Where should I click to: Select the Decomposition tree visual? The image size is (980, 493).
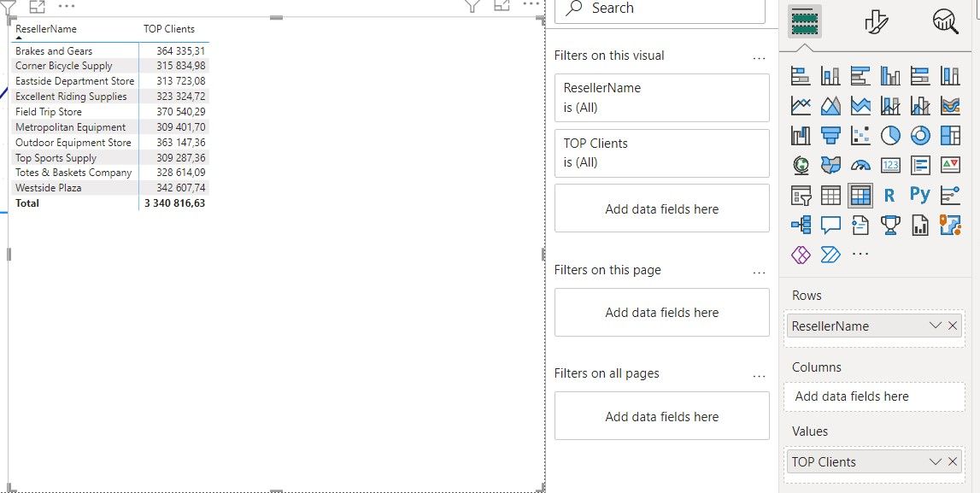tap(801, 225)
